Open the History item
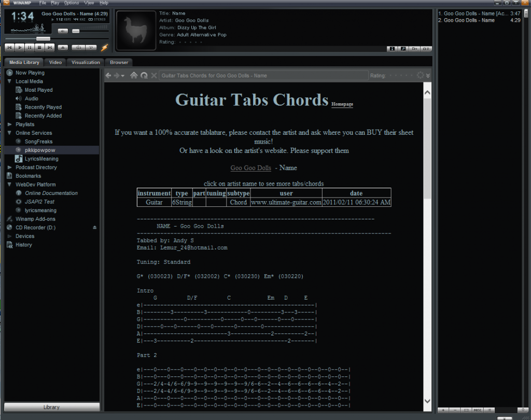 [24, 245]
